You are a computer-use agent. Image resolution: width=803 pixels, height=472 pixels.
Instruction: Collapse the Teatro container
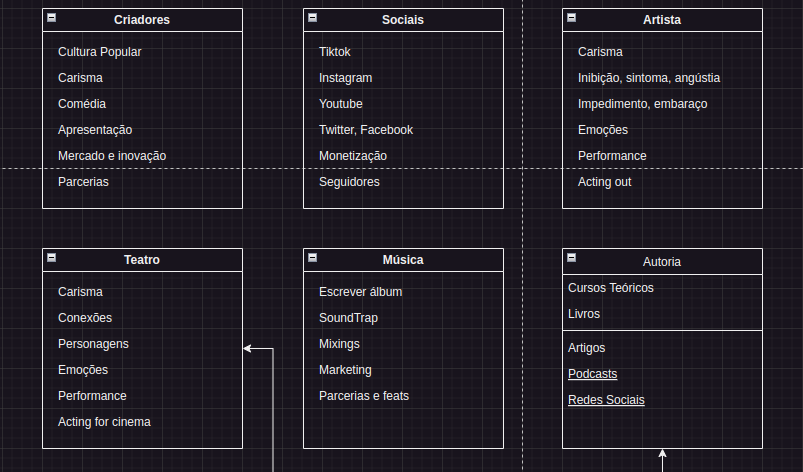52,258
